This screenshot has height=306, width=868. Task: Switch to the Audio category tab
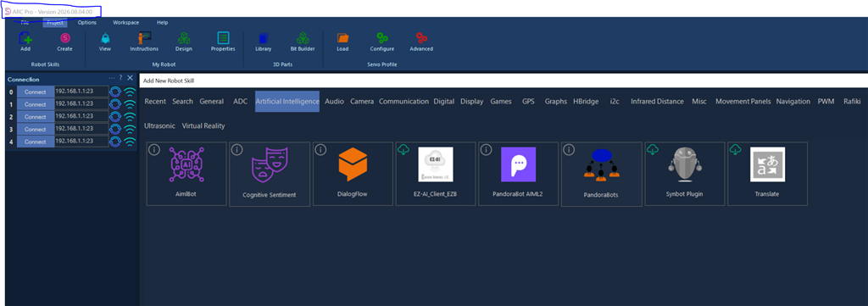(x=334, y=101)
